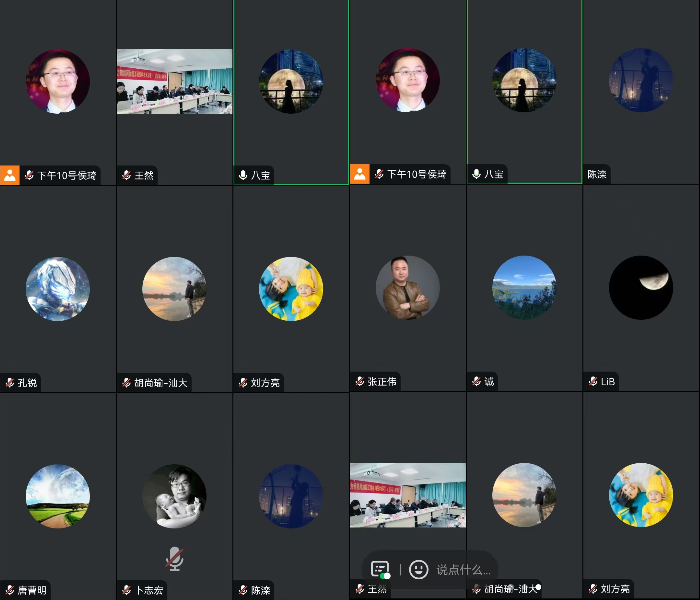Select 诚's blue lake landscape avatar
The height and width of the screenshot is (600, 700).
pos(524,288)
